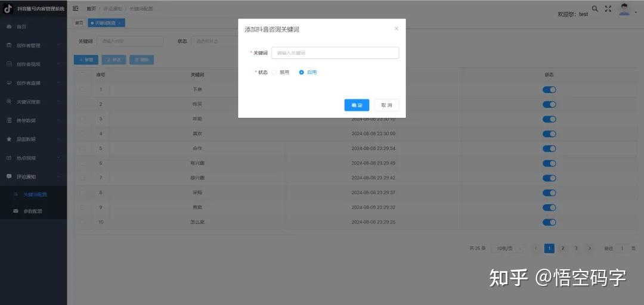Toggle the status switch for row 9
This screenshot has width=644, height=305.
pyautogui.click(x=549, y=208)
